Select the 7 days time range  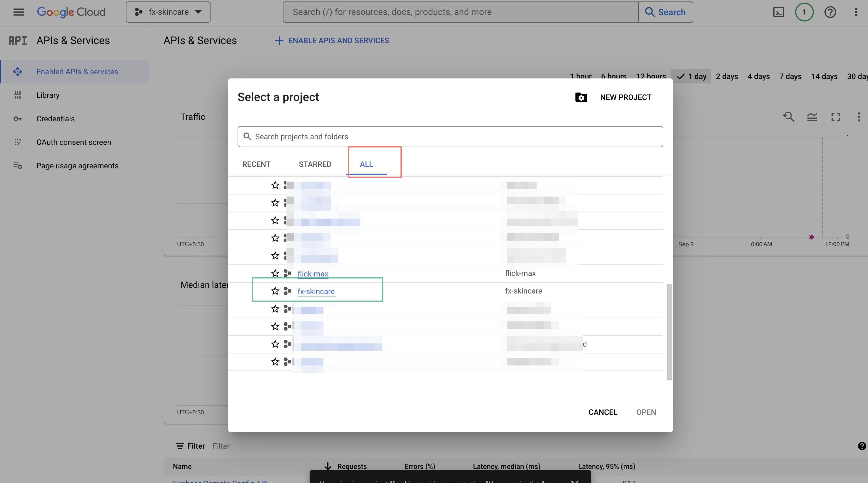(790, 76)
